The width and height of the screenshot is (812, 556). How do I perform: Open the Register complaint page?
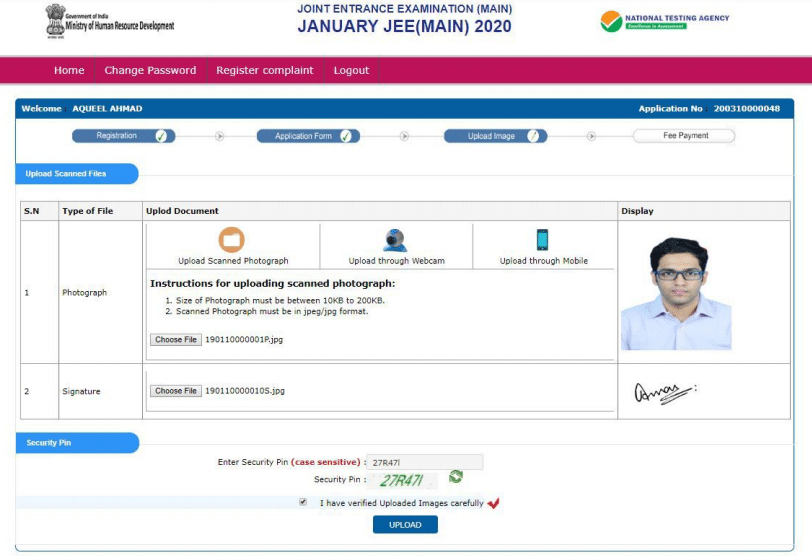point(265,70)
